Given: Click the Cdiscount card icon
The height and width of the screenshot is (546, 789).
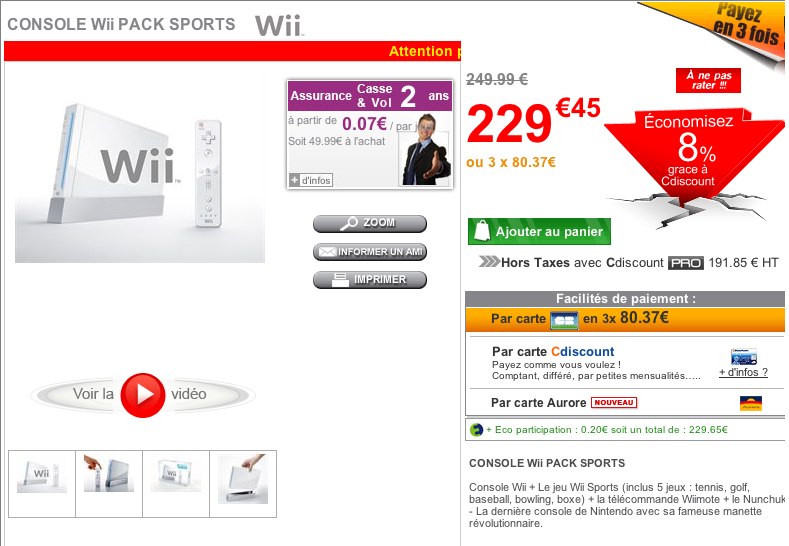Looking at the screenshot, I should tap(744, 356).
